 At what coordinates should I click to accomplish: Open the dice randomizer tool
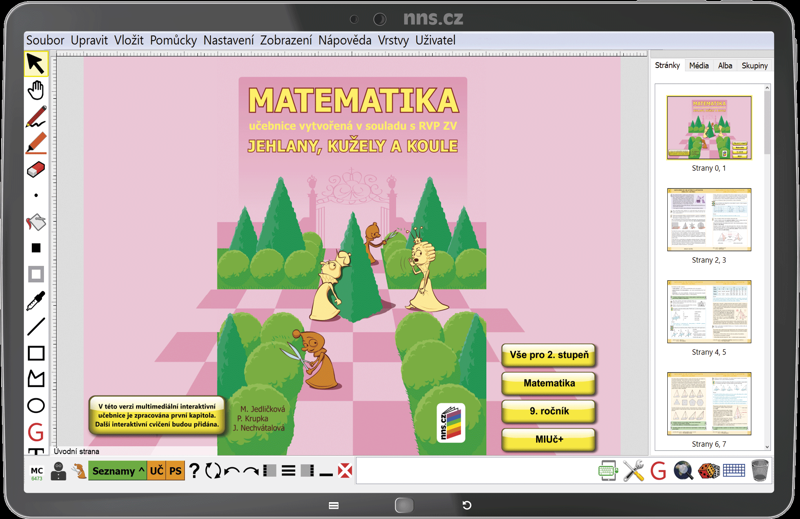click(x=709, y=471)
